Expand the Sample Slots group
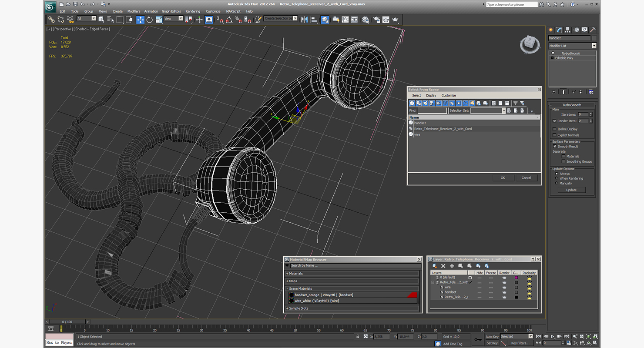This screenshot has height=348, width=644. [352, 308]
